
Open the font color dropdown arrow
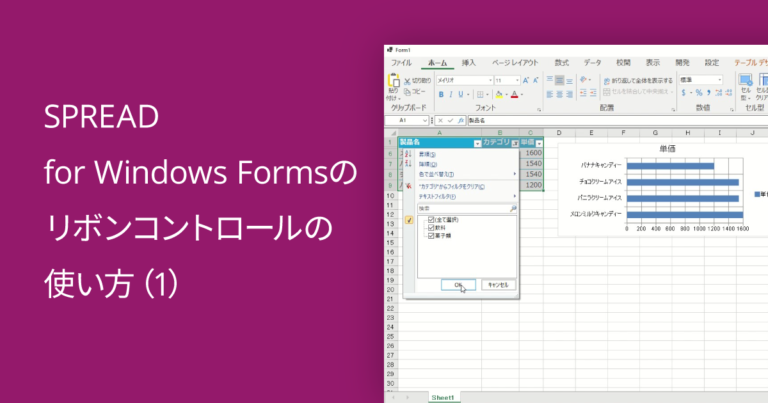coord(522,95)
